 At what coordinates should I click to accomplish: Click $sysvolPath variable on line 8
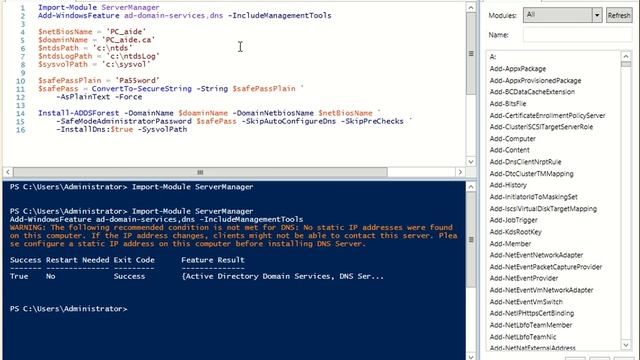(x=63, y=64)
